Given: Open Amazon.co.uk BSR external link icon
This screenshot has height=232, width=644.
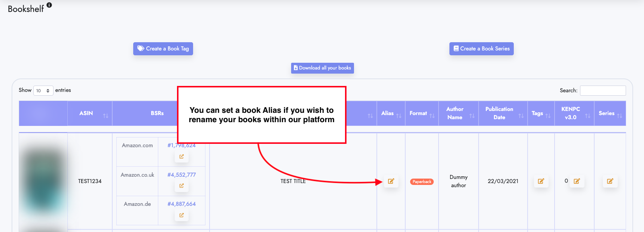Looking at the screenshot, I should coord(181,186).
